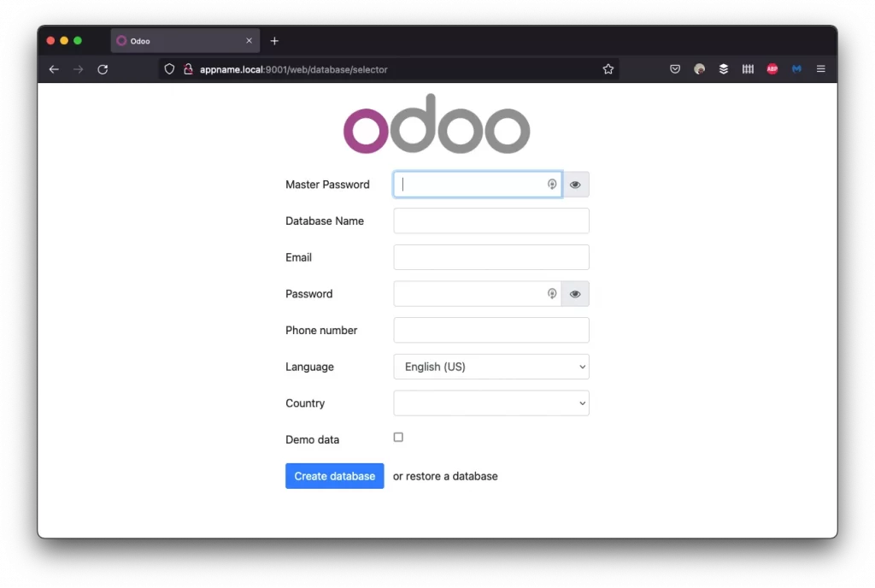Enable the Demo data checkbox
Image resolution: width=875 pixels, height=588 pixels.
click(398, 438)
